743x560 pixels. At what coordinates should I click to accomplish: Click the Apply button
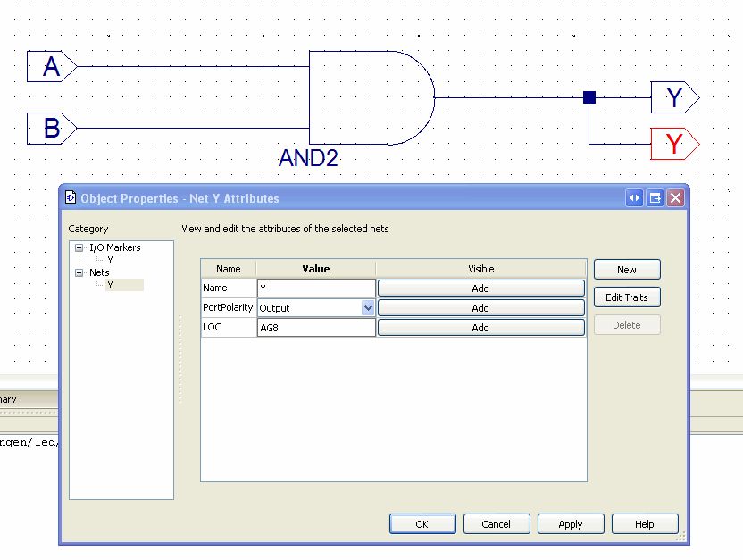pyautogui.click(x=571, y=524)
